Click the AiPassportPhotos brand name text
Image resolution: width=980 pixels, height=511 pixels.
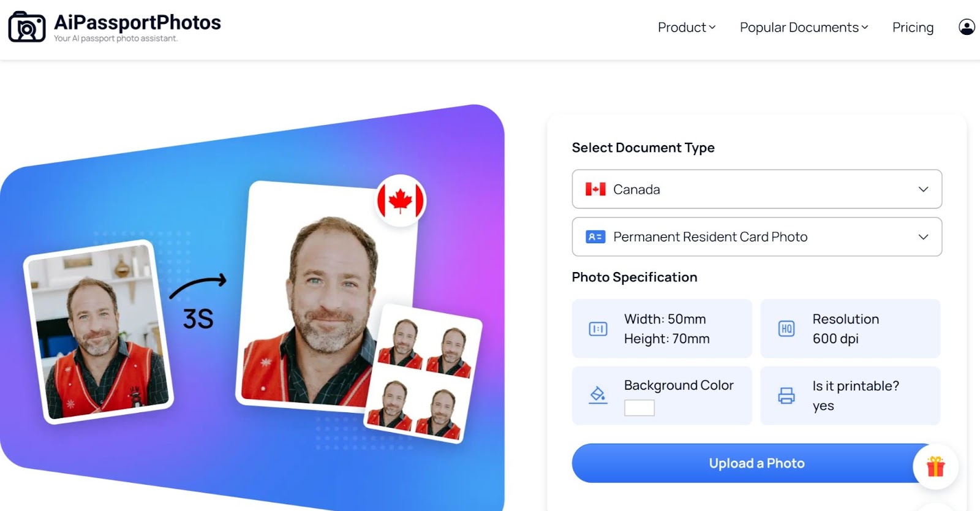click(137, 22)
